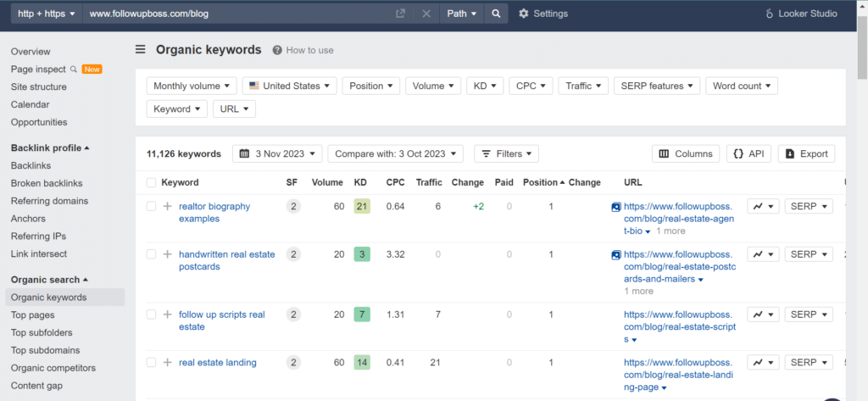Image resolution: width=868 pixels, height=401 pixels.
Task: Click the magnifier search button
Action: click(496, 14)
